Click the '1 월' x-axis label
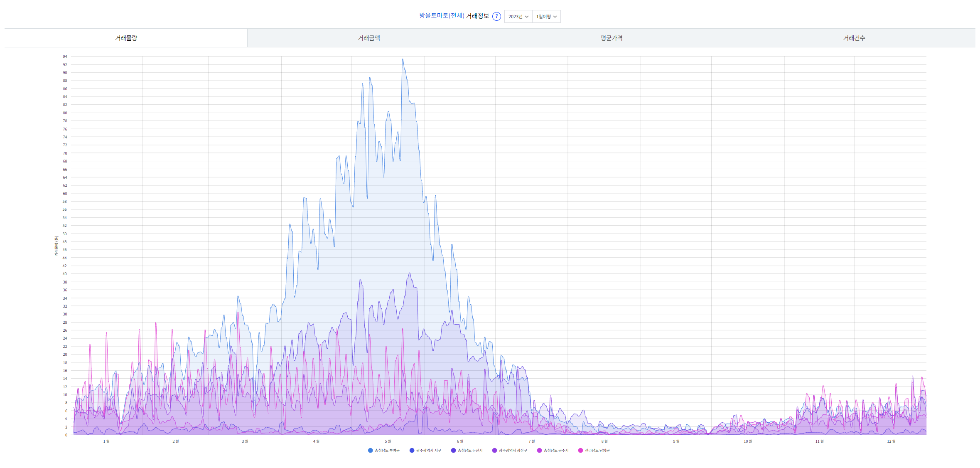 pos(106,441)
